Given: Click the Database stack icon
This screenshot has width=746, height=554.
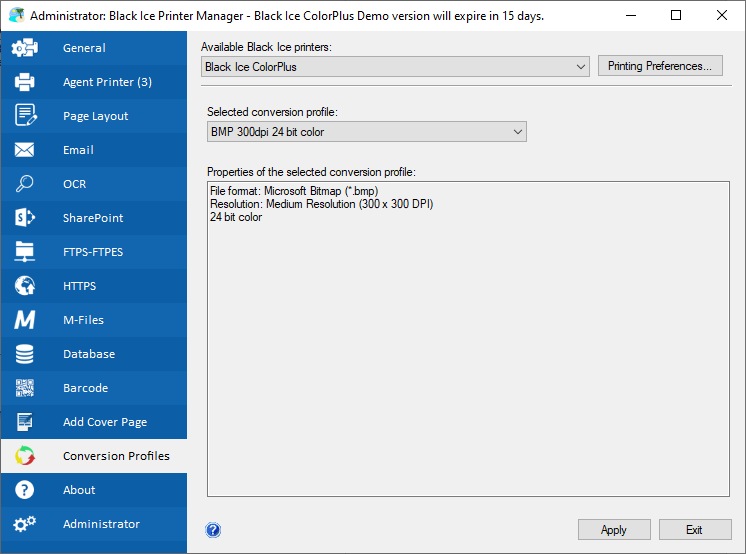Looking at the screenshot, I should (25, 354).
